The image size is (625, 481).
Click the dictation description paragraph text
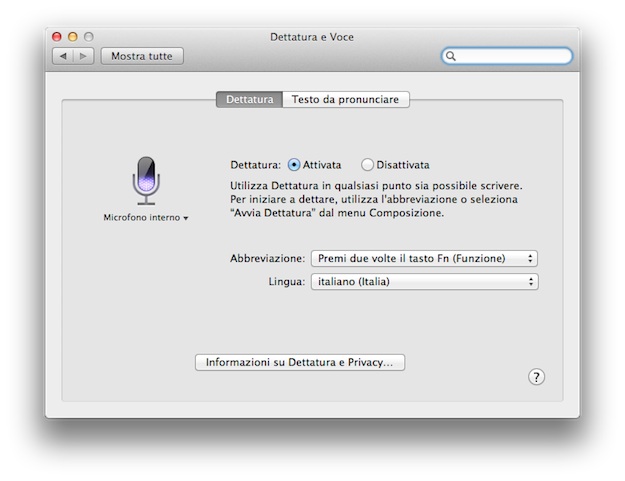376,199
